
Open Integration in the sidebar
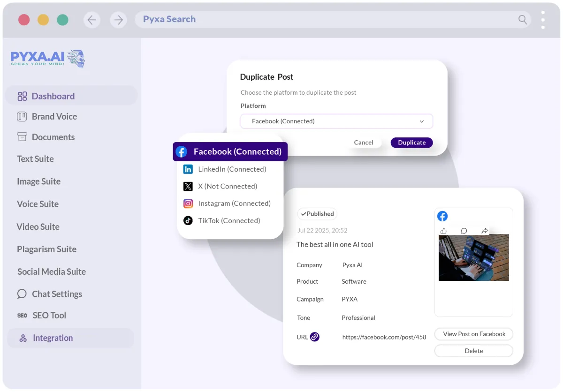tap(71, 338)
